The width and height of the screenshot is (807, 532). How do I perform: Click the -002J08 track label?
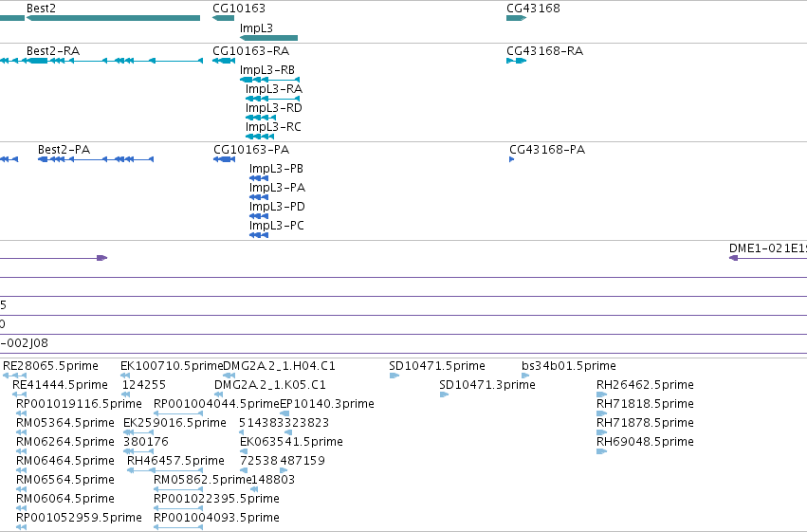tap(25, 343)
